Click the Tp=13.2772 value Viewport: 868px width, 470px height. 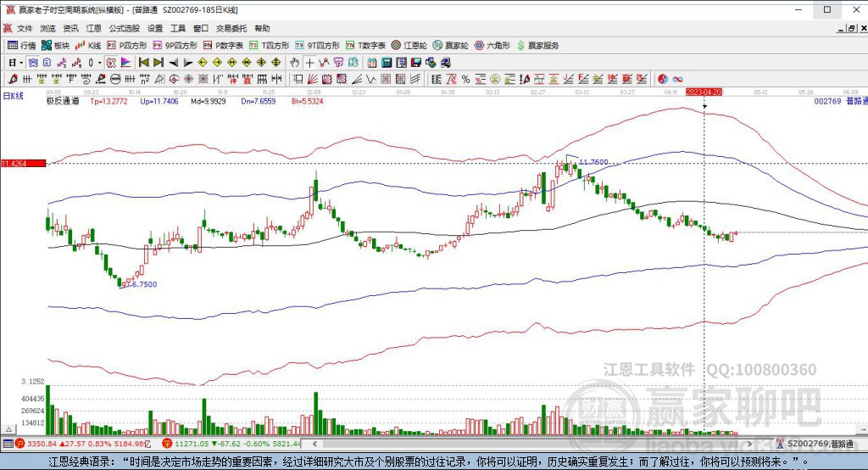109,102
